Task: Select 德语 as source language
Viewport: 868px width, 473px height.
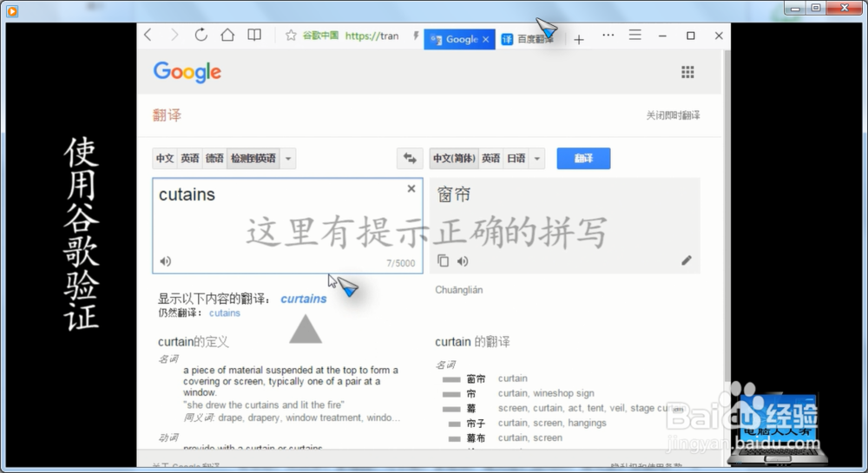Action: click(214, 158)
